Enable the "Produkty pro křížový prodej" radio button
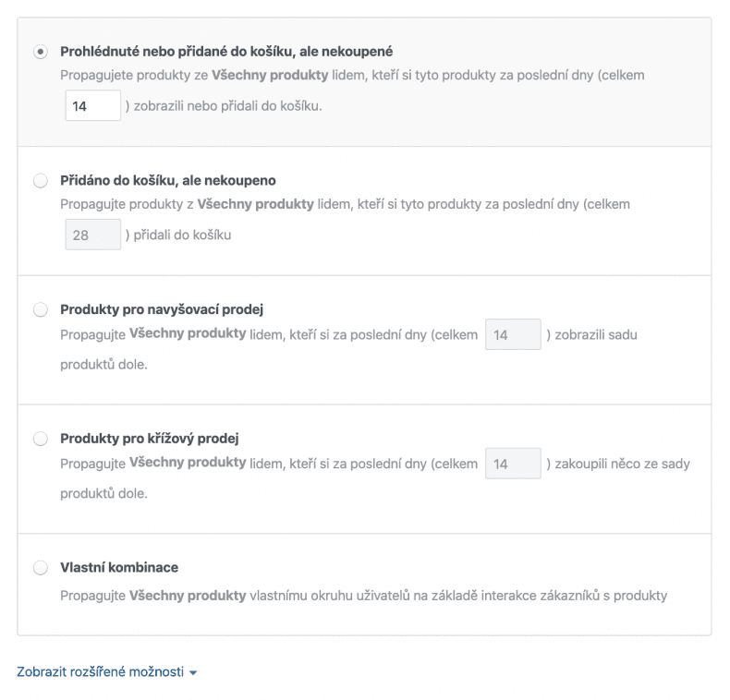 coord(41,439)
